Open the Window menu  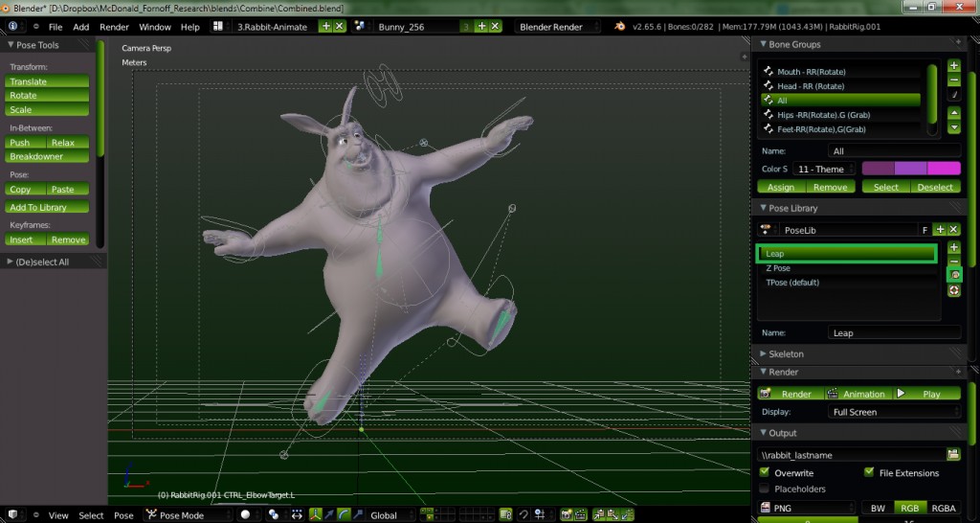coord(155,27)
